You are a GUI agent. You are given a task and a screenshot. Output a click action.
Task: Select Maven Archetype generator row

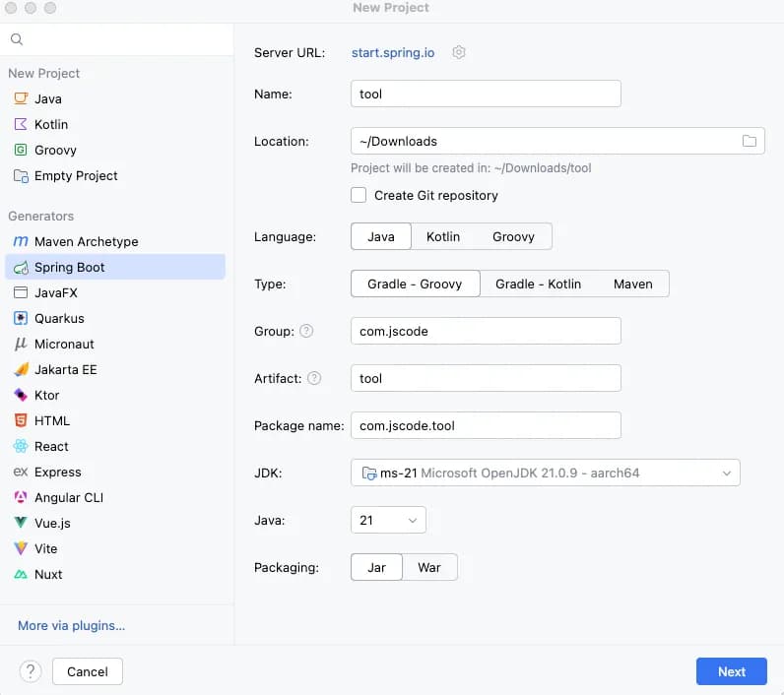(x=115, y=241)
